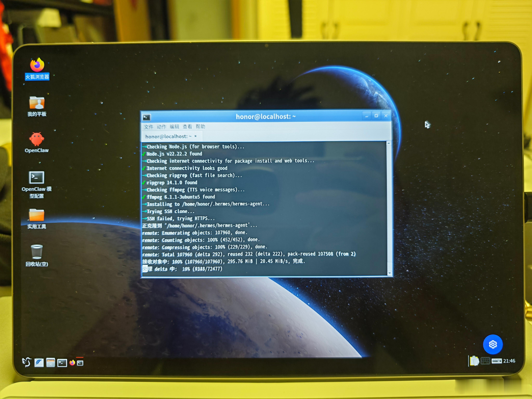Launch Firefox from the taskbar
Screen dimensions: 532x399
click(72, 363)
